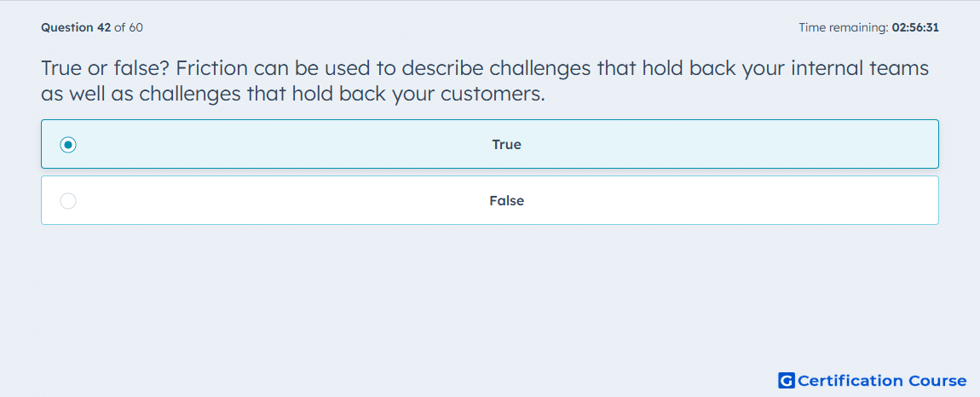980x397 pixels.
Task: Select the True radio button
Action: [x=68, y=145]
